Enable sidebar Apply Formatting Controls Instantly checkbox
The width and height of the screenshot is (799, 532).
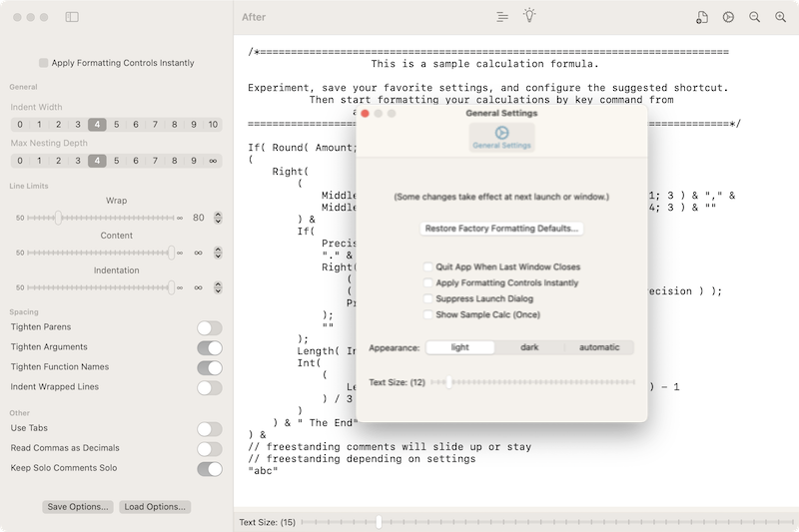tap(44, 63)
